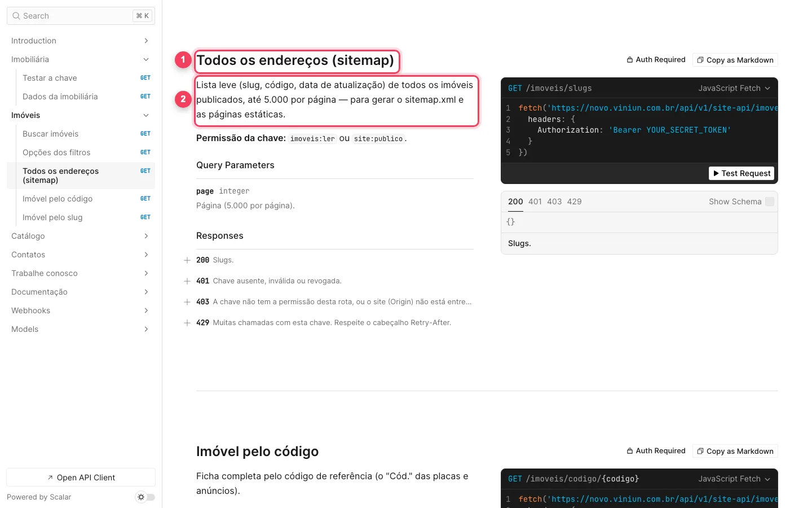Click the Test Request button
812x508 pixels.
click(x=742, y=173)
